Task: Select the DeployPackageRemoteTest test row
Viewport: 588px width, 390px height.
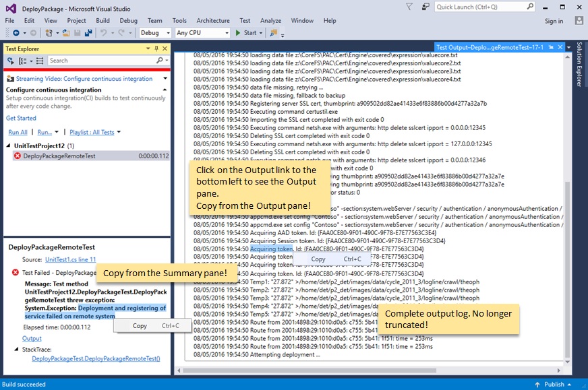Action: pos(91,156)
